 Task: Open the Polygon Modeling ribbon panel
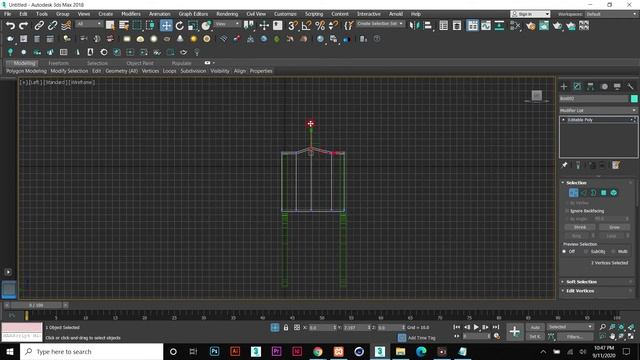click(x=26, y=71)
